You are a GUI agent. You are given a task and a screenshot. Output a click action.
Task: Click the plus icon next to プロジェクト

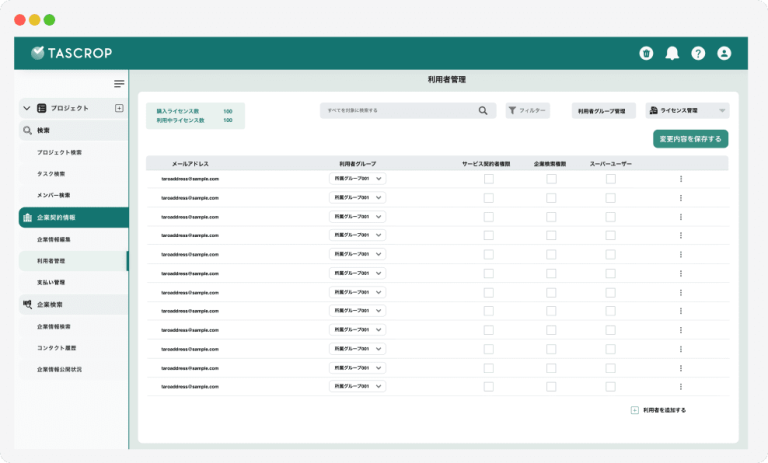[119, 108]
